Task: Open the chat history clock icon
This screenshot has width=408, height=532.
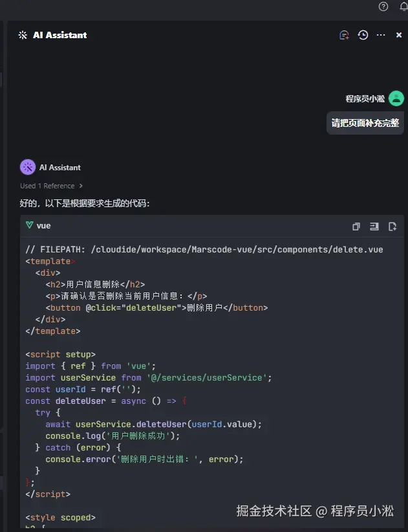Action: click(x=363, y=35)
